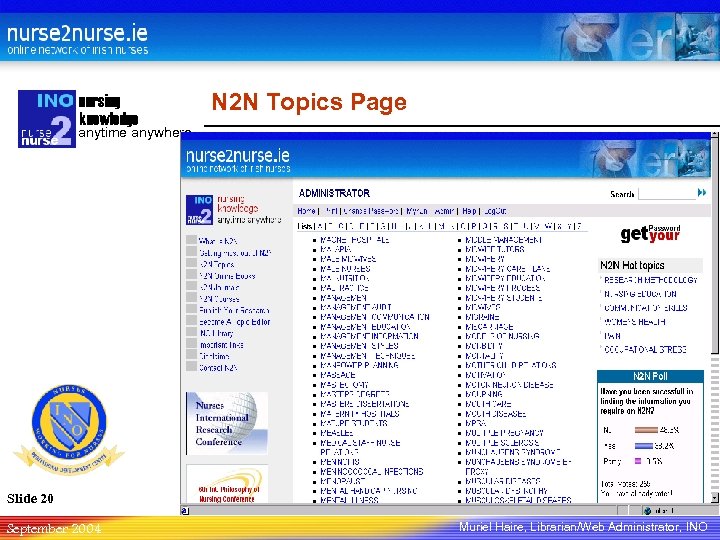The height and width of the screenshot is (540, 720).
Task: Open the MANAGEMENT COMMUNICATION topic
Action: 375,317
